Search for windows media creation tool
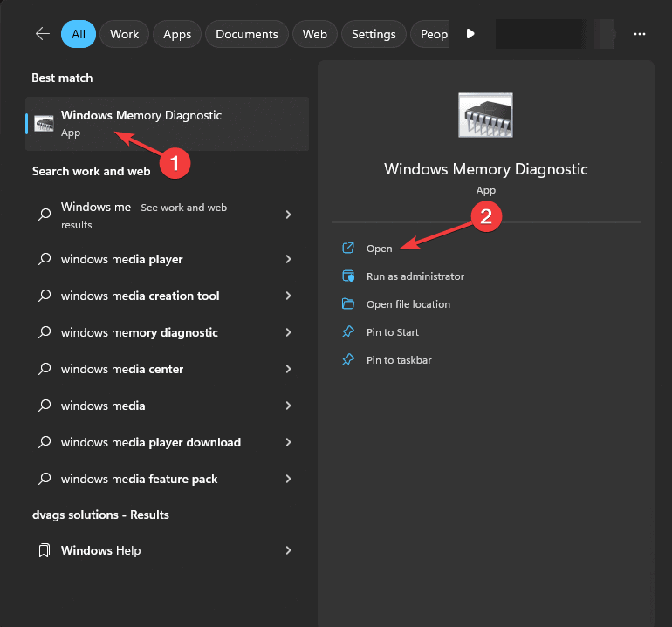The width and height of the screenshot is (672, 627). [x=140, y=296]
